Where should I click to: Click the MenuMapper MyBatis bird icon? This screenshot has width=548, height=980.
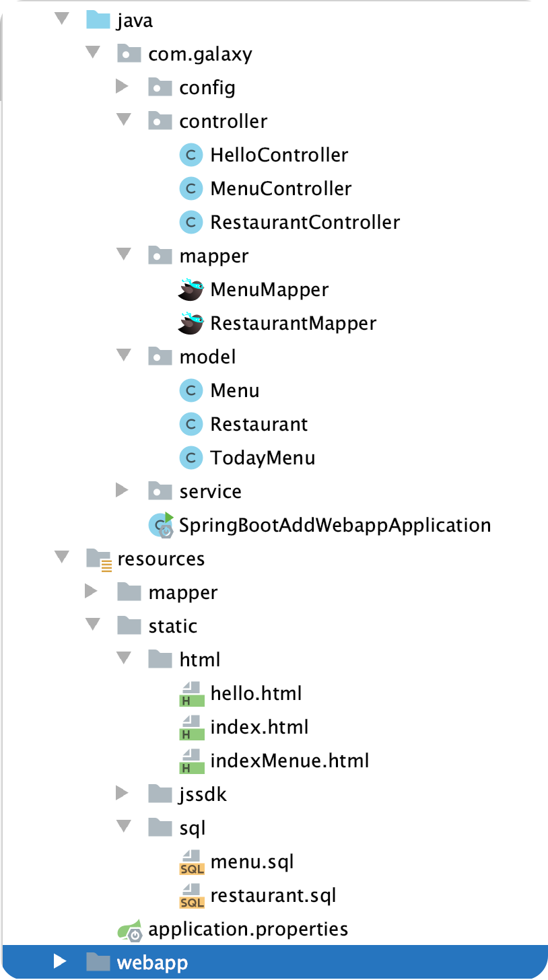(191, 289)
